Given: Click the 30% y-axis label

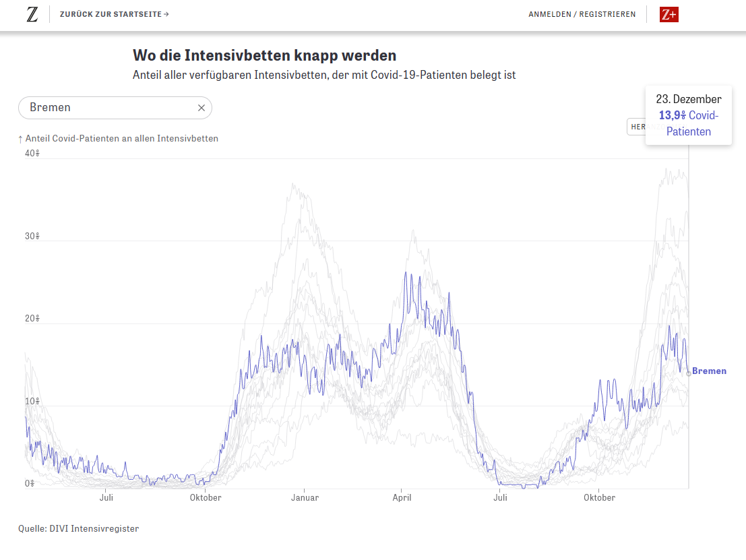Looking at the screenshot, I should pyautogui.click(x=32, y=236).
